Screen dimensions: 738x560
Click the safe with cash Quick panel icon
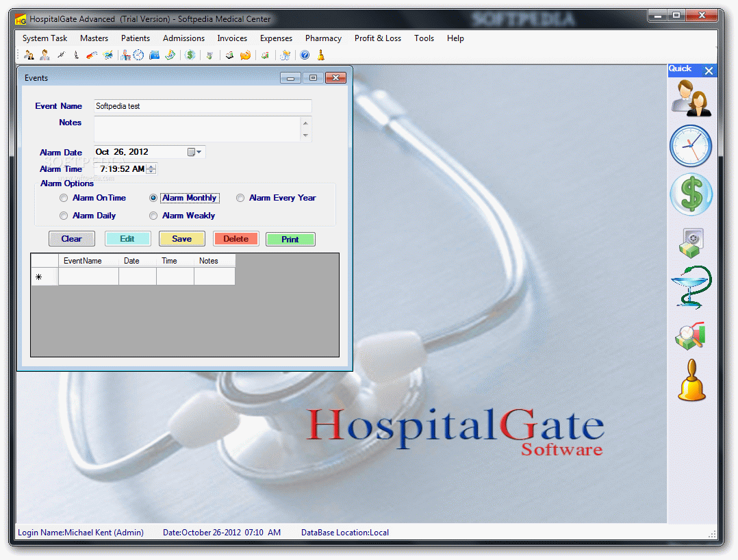[x=691, y=243]
